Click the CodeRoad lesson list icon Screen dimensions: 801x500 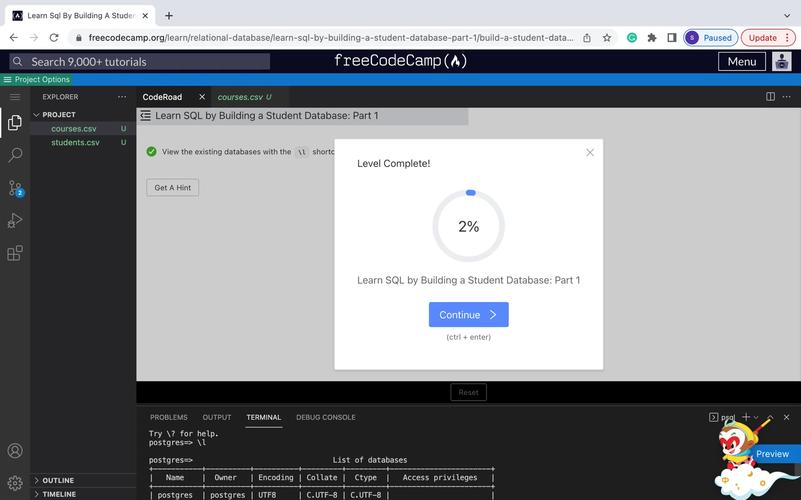(146, 115)
